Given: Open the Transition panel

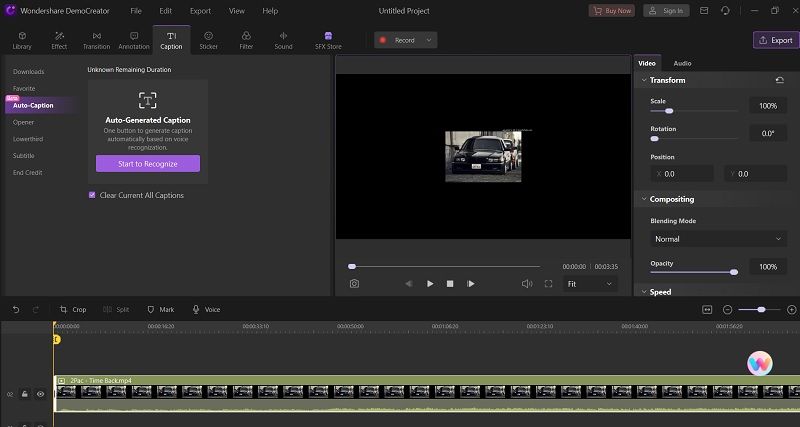Looking at the screenshot, I should pyautogui.click(x=96, y=40).
